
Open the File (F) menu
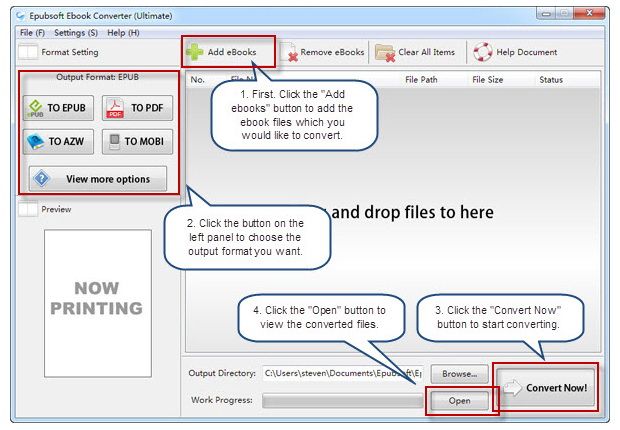32,33
